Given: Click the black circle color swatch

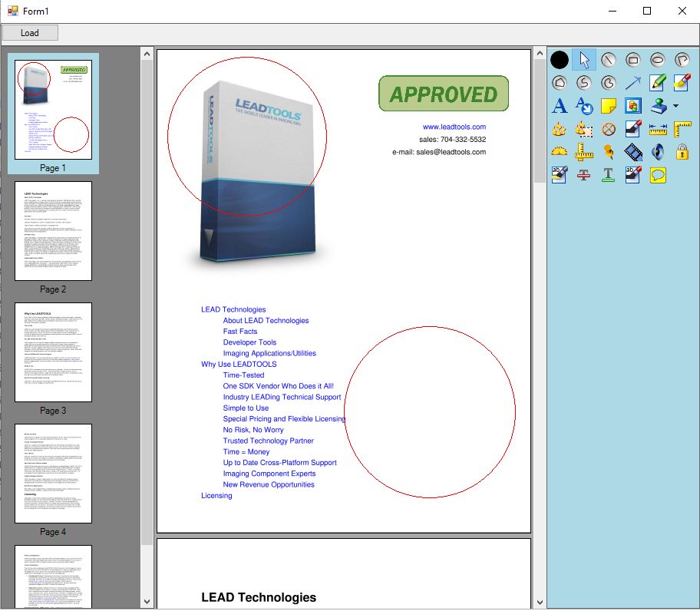Looking at the screenshot, I should click(560, 60).
